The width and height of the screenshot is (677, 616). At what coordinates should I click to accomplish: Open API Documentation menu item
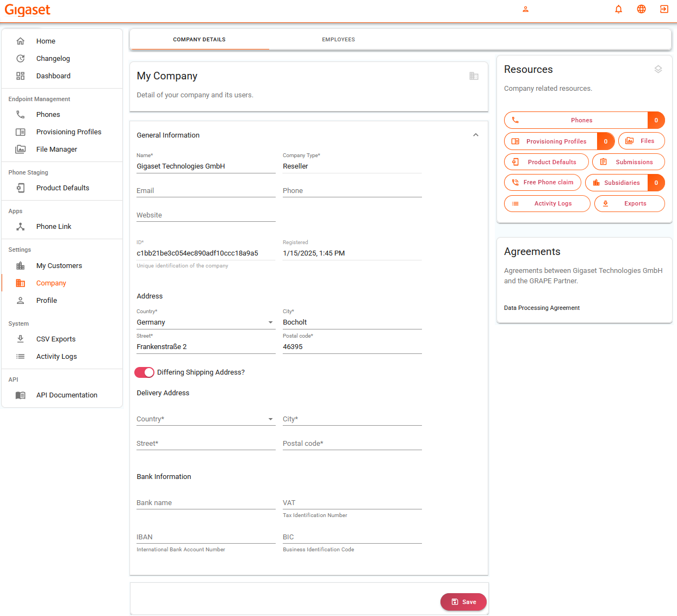click(x=62, y=395)
